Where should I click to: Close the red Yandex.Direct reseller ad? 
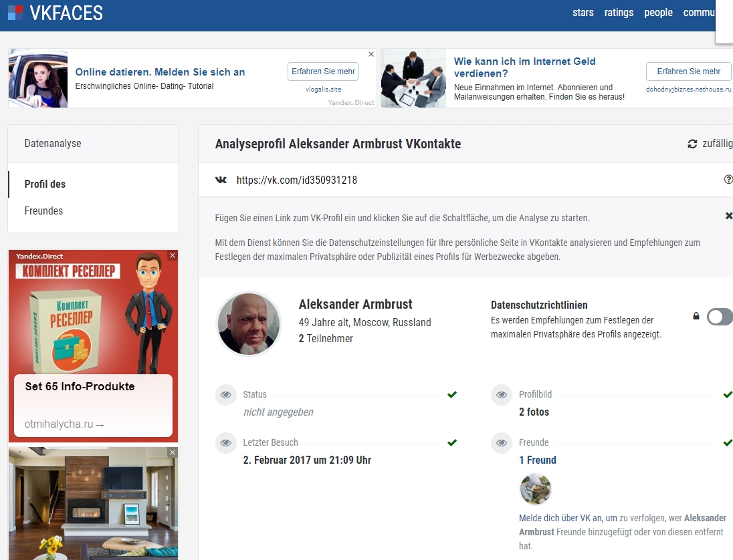(173, 255)
